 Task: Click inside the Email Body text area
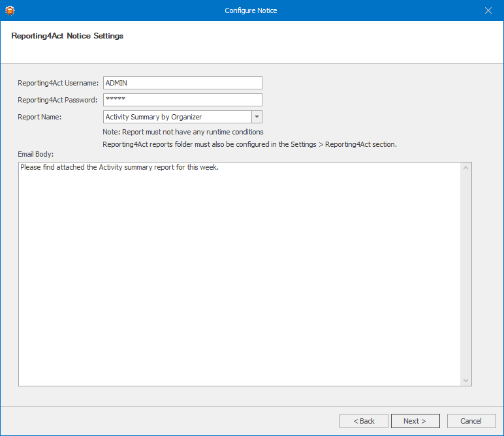click(x=240, y=274)
